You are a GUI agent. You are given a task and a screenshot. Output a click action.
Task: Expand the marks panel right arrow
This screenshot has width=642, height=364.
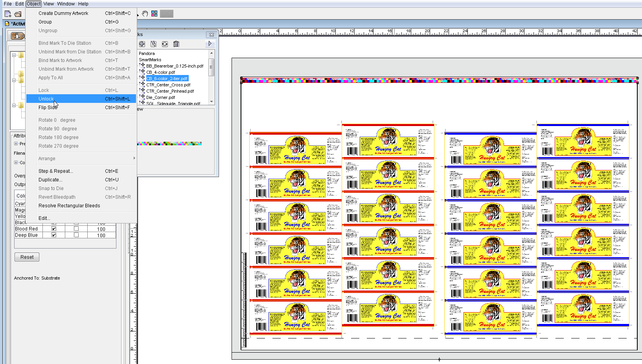[x=210, y=44]
